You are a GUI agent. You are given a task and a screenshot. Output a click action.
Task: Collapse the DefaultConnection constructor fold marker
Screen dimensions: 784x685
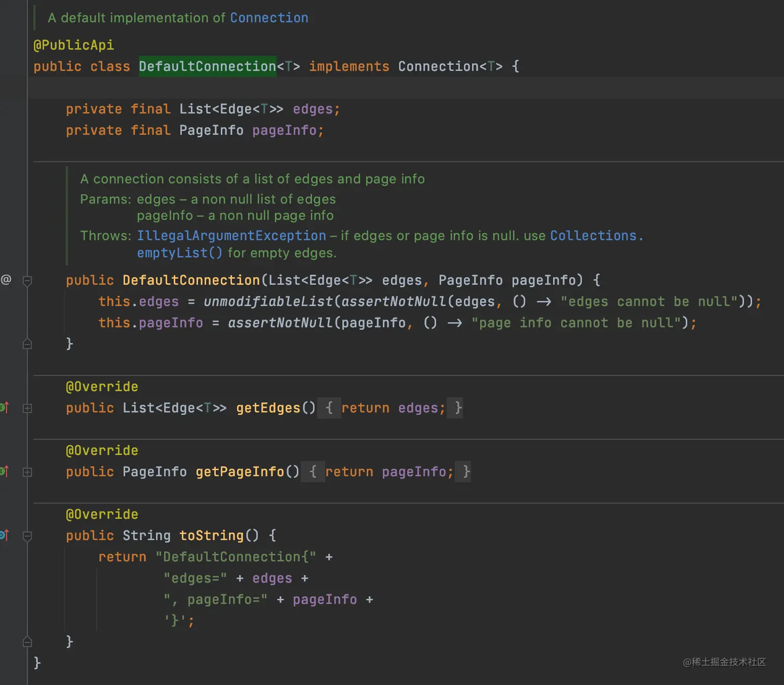(27, 281)
